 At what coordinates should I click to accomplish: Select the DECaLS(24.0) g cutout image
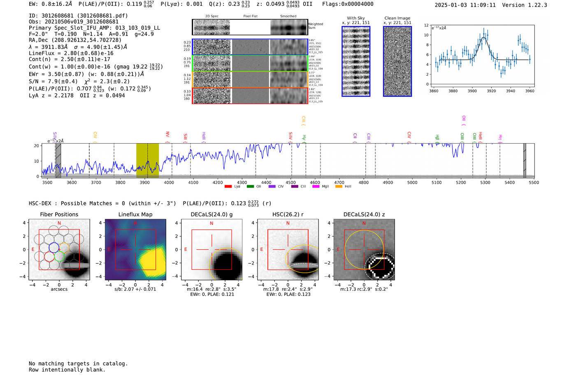pos(211,250)
